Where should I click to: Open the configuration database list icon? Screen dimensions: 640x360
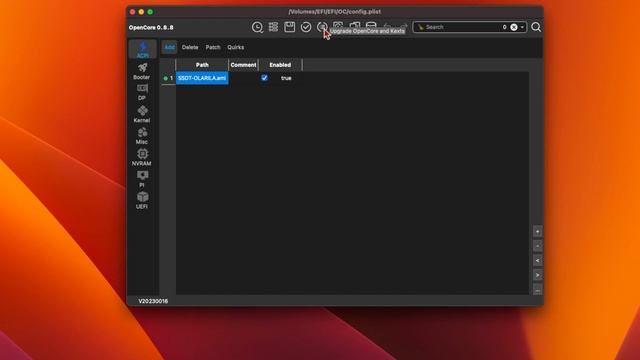273,27
